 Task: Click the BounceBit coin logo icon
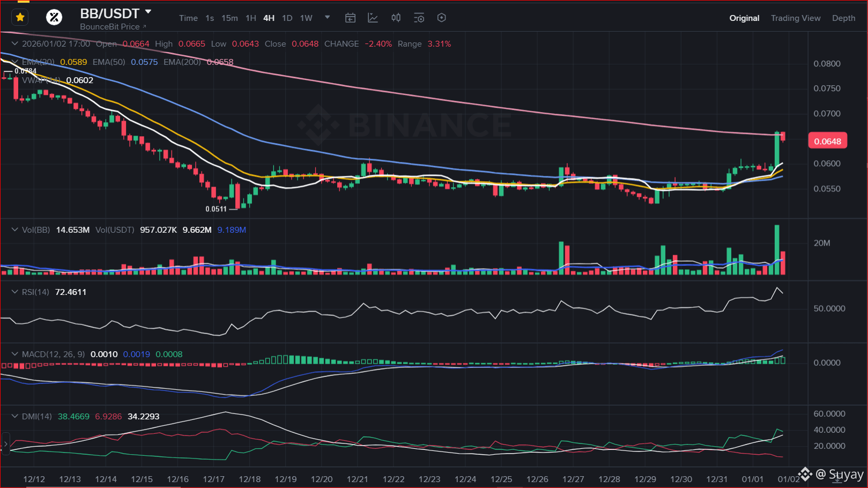tap(54, 18)
